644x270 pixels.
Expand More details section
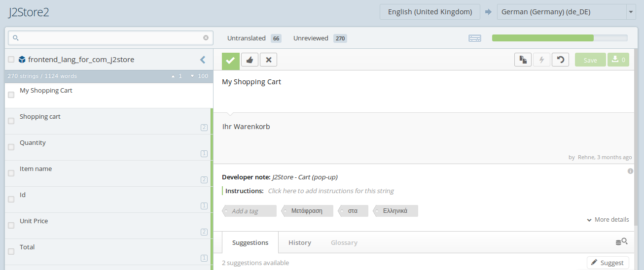pos(608,220)
